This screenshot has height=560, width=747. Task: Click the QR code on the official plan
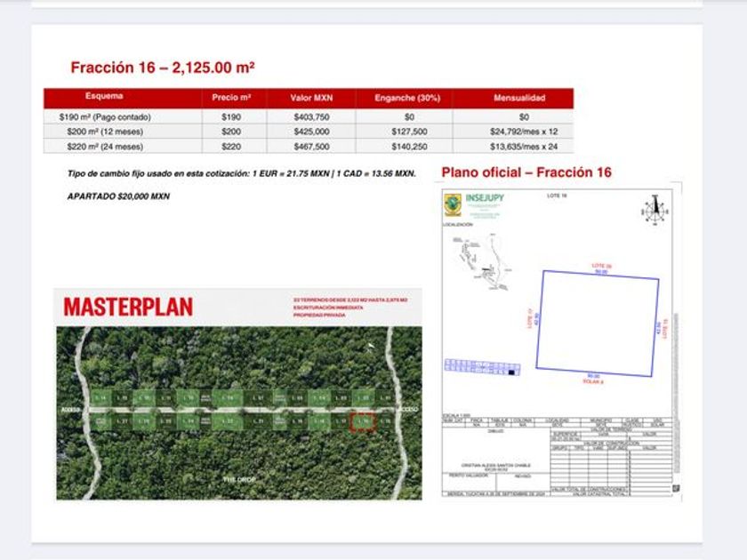coord(676,488)
